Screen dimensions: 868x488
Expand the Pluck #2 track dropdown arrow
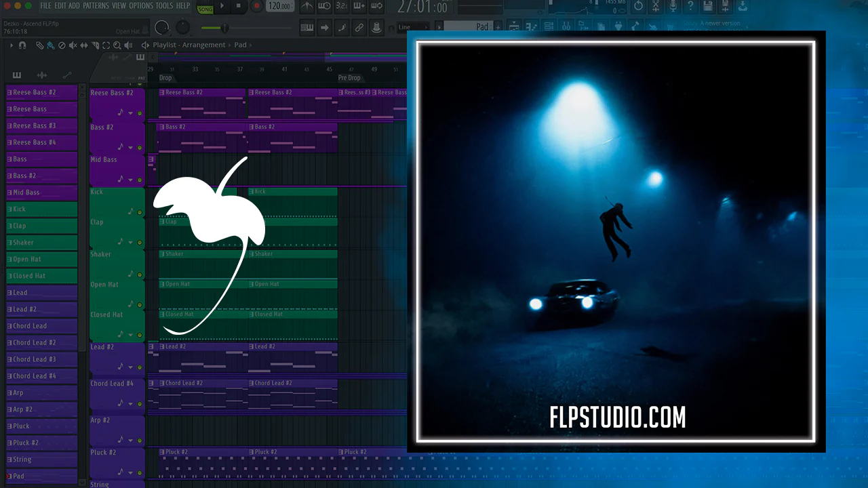[x=131, y=472]
